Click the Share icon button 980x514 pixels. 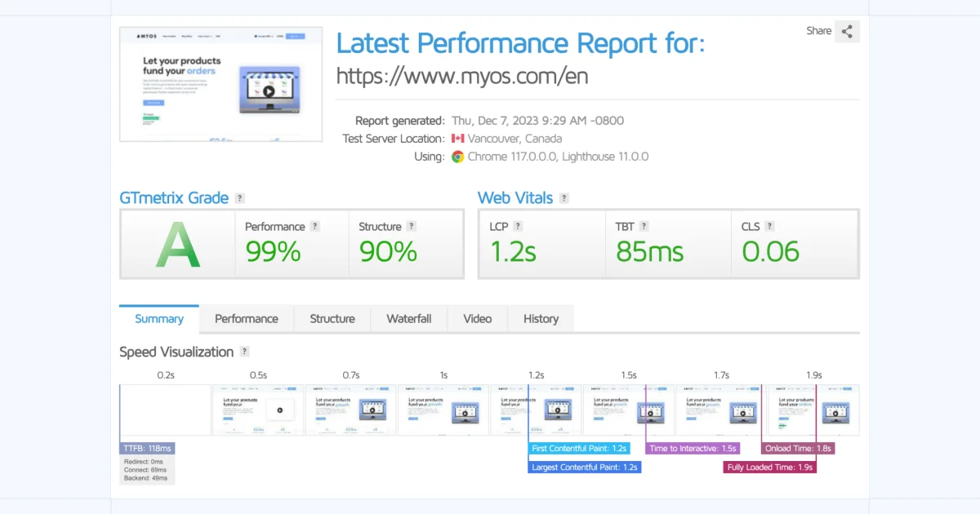847,32
